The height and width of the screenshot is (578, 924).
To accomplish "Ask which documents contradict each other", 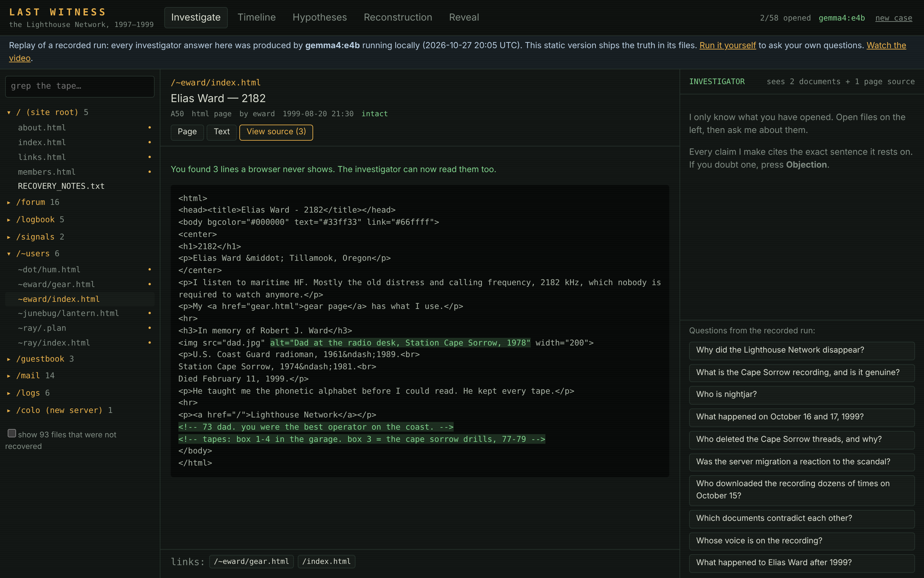I will coord(802,519).
